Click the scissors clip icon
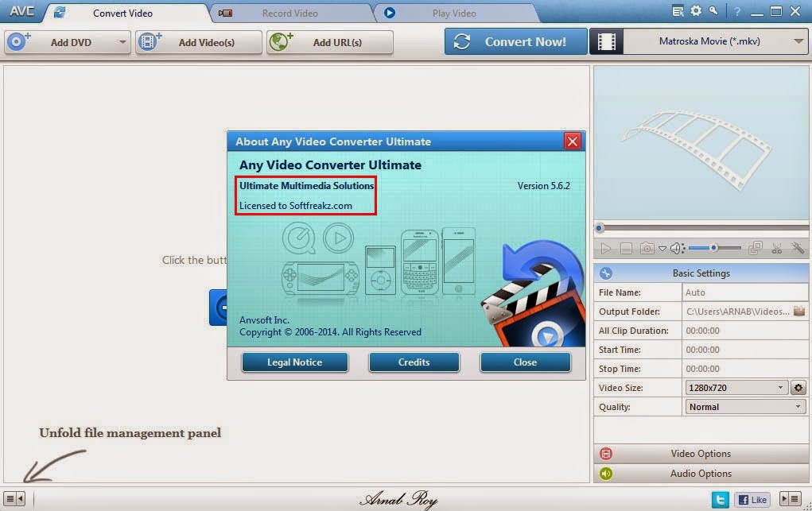This screenshot has height=511, width=812. (777, 249)
